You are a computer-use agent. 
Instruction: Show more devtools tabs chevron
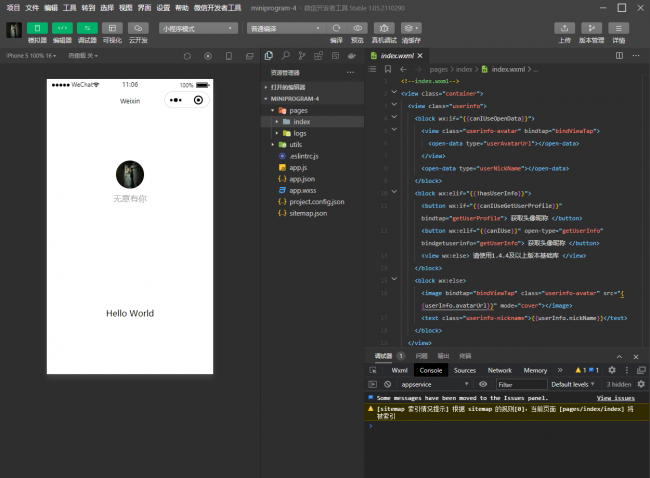pyautogui.click(x=560, y=370)
